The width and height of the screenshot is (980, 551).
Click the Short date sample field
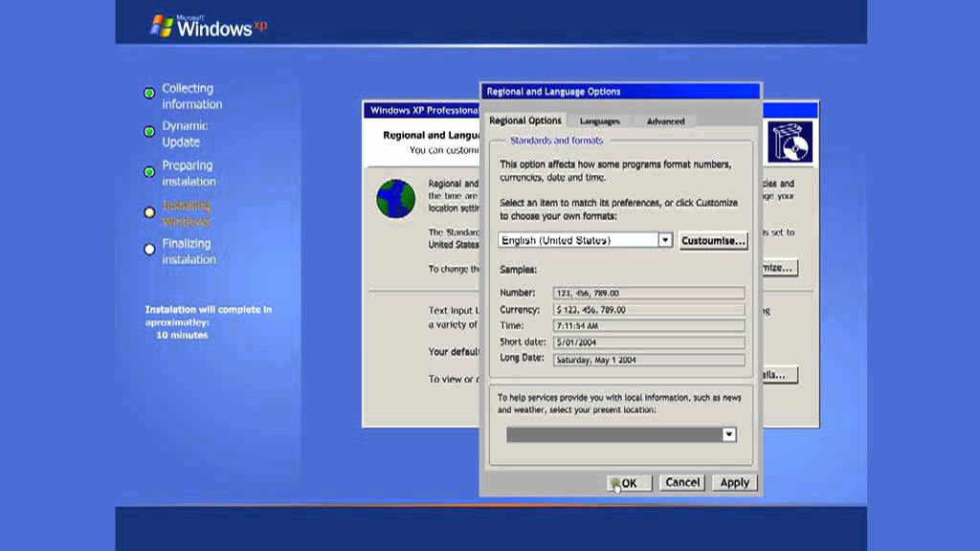(649, 342)
